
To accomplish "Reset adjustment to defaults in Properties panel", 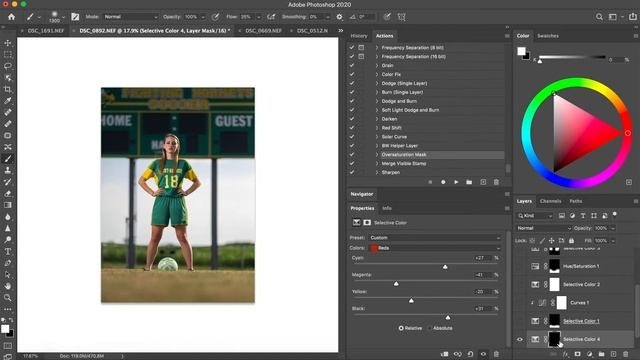I will [470, 354].
